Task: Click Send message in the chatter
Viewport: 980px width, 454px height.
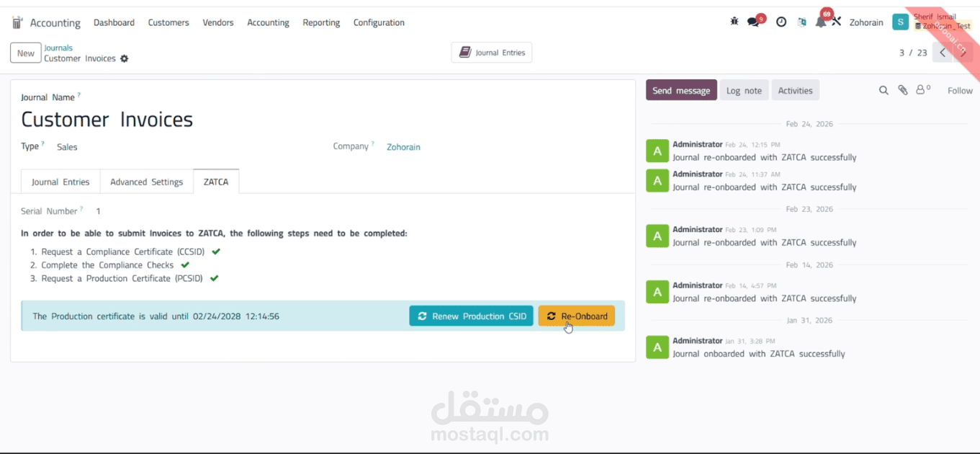Action: click(681, 90)
